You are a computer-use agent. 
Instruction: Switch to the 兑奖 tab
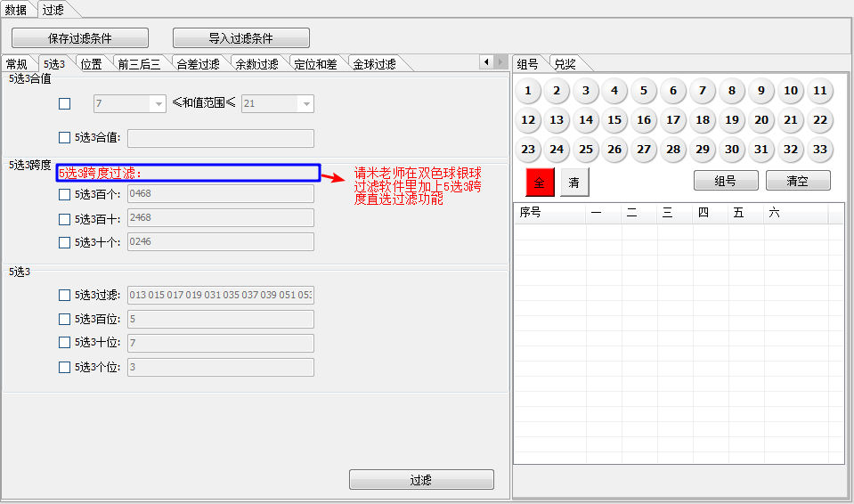point(565,64)
